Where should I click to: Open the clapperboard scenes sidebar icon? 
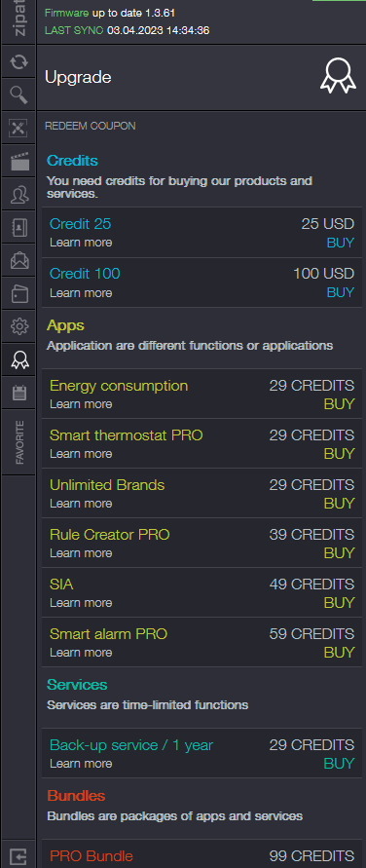click(18, 161)
